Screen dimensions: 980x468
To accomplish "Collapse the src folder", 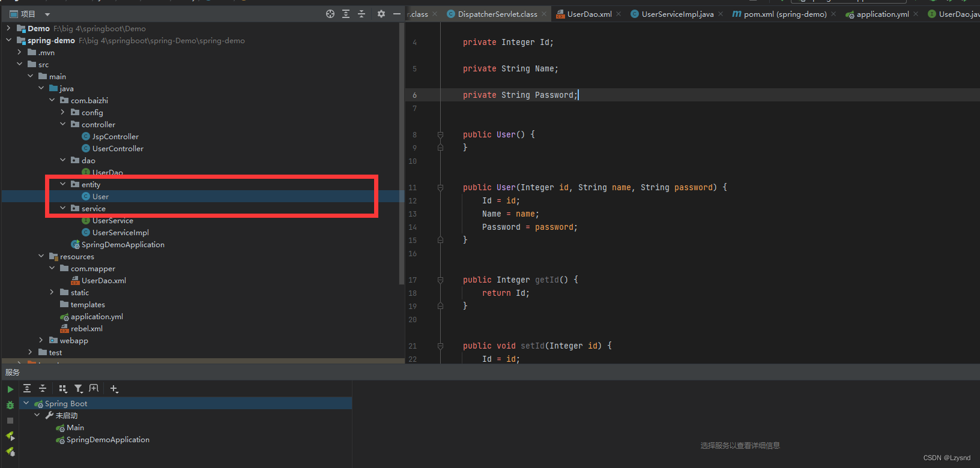I will (x=19, y=64).
